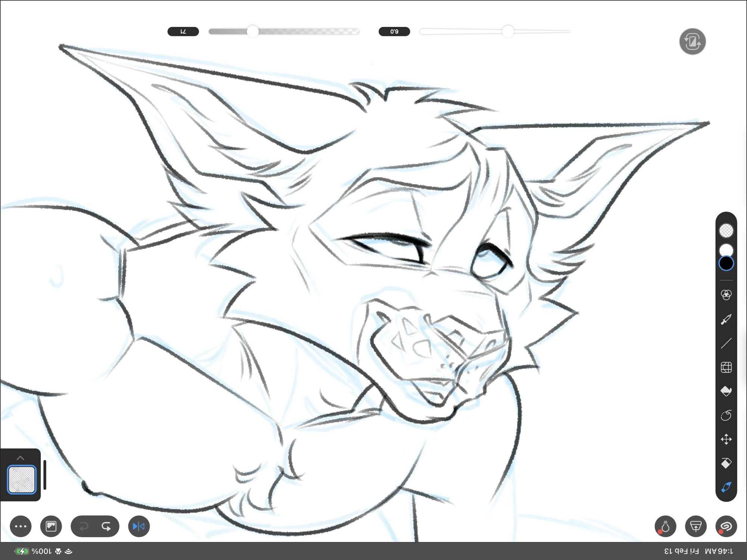
Task: Select the blue highlighted brush tool
Action: tap(726, 487)
